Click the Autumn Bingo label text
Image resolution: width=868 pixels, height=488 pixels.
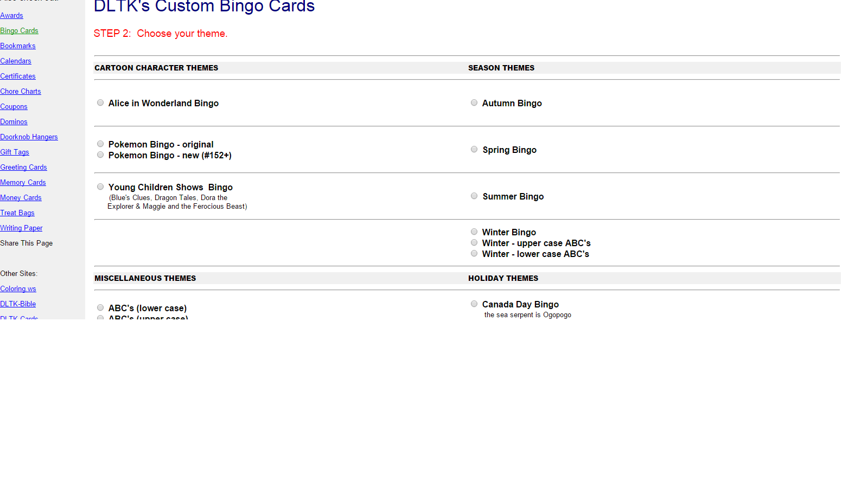pyautogui.click(x=512, y=103)
